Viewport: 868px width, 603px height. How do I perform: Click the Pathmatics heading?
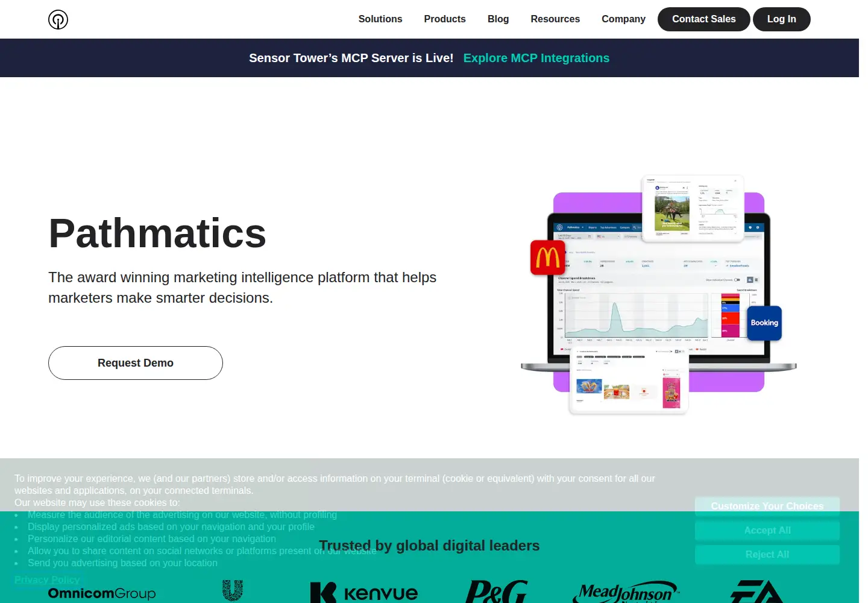pos(157,233)
